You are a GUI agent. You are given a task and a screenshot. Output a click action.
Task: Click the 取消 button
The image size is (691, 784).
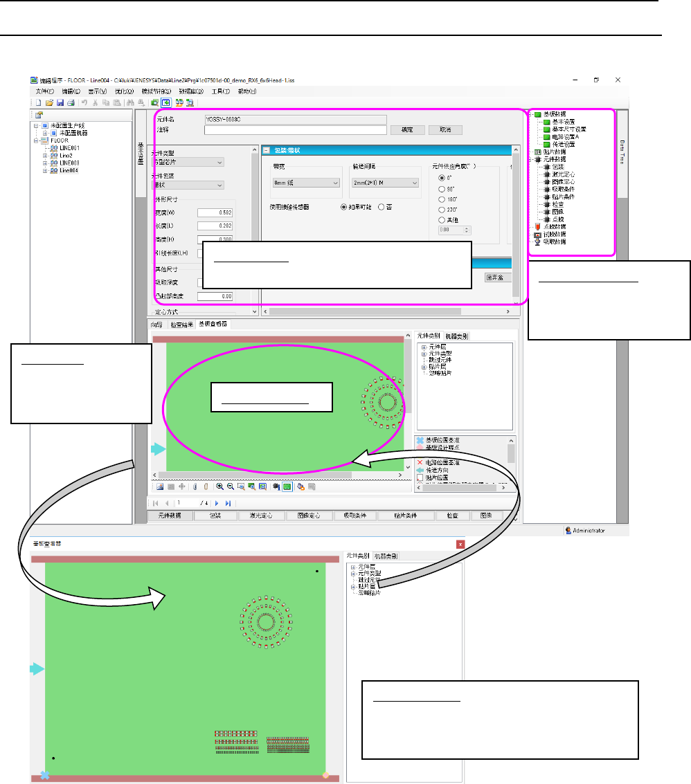(x=445, y=130)
